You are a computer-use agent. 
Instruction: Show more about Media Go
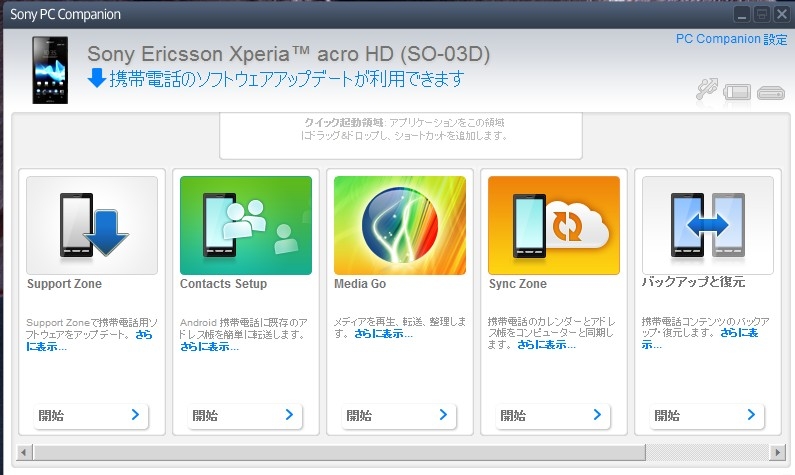(383, 334)
